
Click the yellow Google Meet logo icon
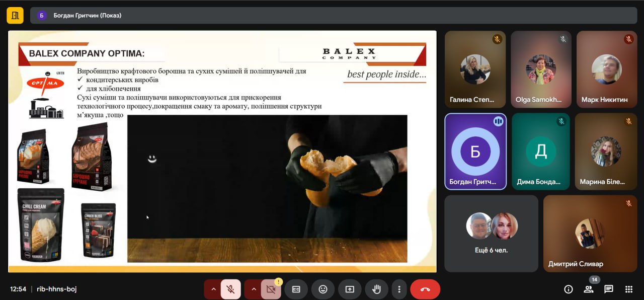point(15,16)
